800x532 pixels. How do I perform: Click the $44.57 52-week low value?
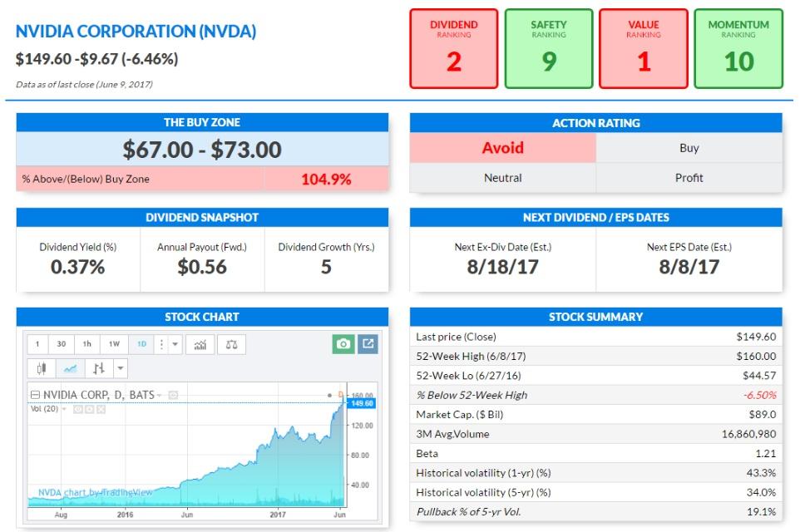coord(759,376)
